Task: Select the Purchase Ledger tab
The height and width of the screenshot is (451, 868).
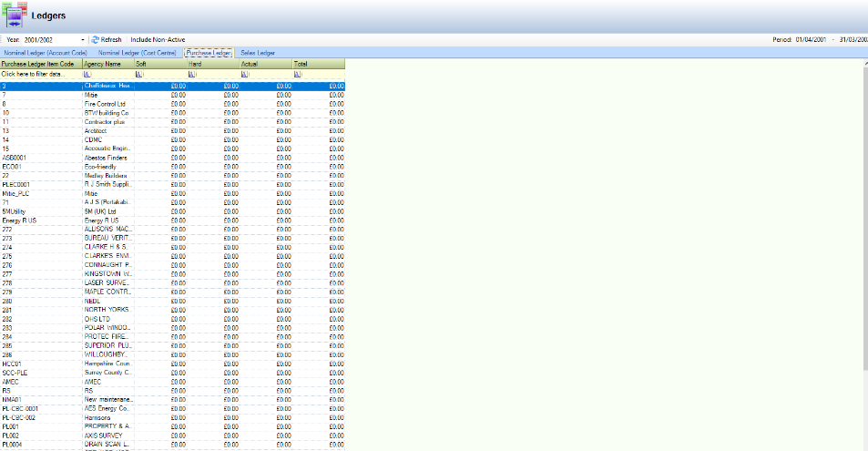Action: pyautogui.click(x=209, y=53)
